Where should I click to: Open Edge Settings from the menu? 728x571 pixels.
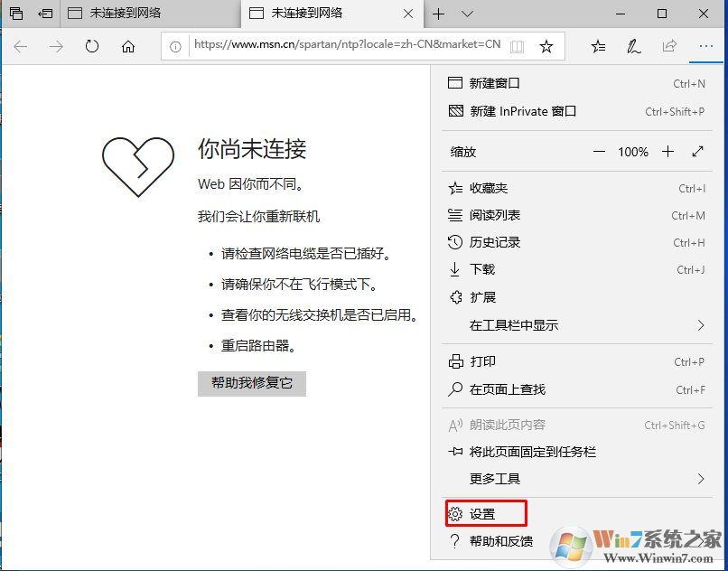[485, 513]
